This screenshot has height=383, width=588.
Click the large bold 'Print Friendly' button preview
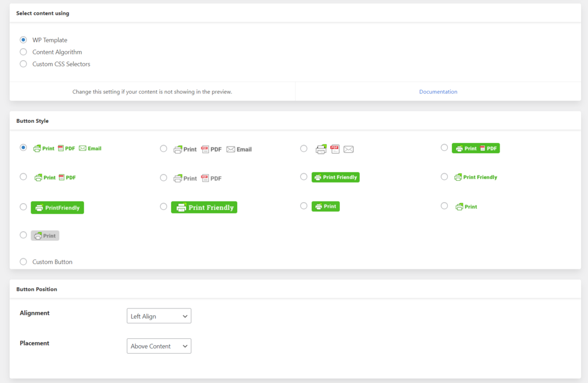click(x=204, y=207)
